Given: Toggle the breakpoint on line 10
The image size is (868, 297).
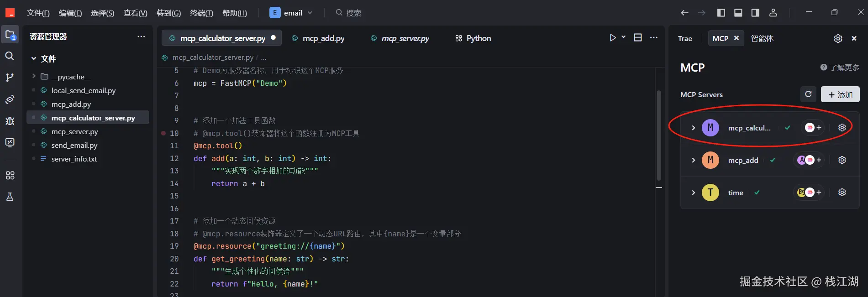Looking at the screenshot, I should 163,133.
